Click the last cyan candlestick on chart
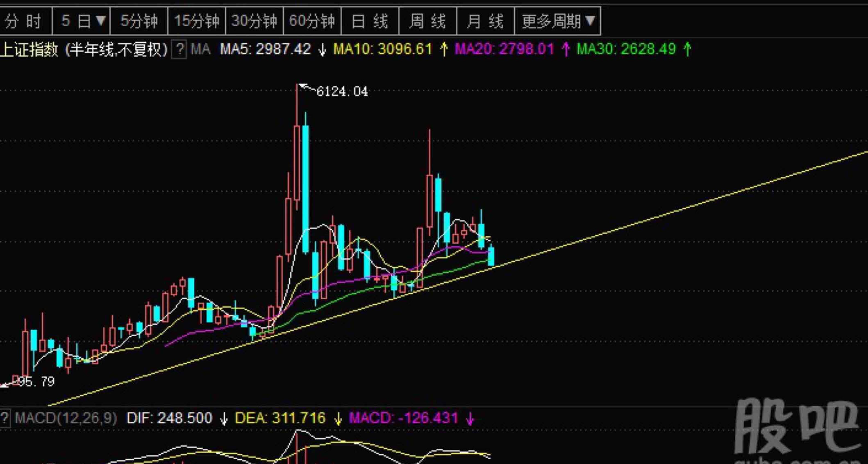868x464 pixels. click(x=491, y=256)
